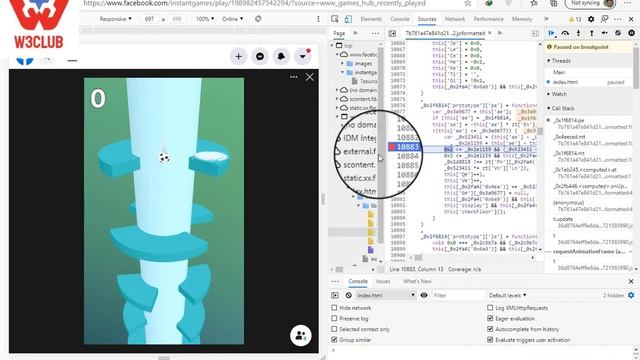Show the console sidebar icon
The width and height of the screenshot is (640, 360).
point(335,295)
